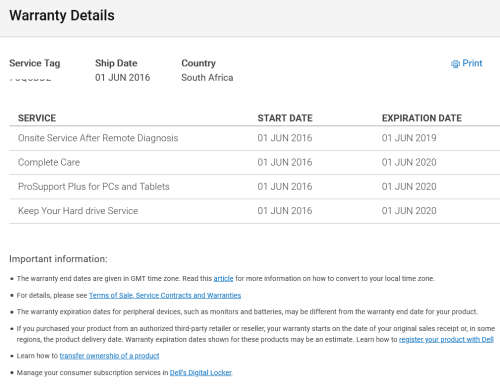Click the Important information heading
The width and height of the screenshot is (500, 387).
point(58,259)
